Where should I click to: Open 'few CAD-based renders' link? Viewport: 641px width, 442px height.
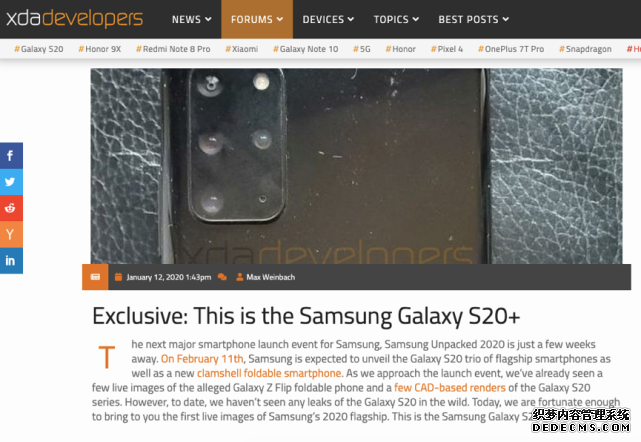click(450, 388)
